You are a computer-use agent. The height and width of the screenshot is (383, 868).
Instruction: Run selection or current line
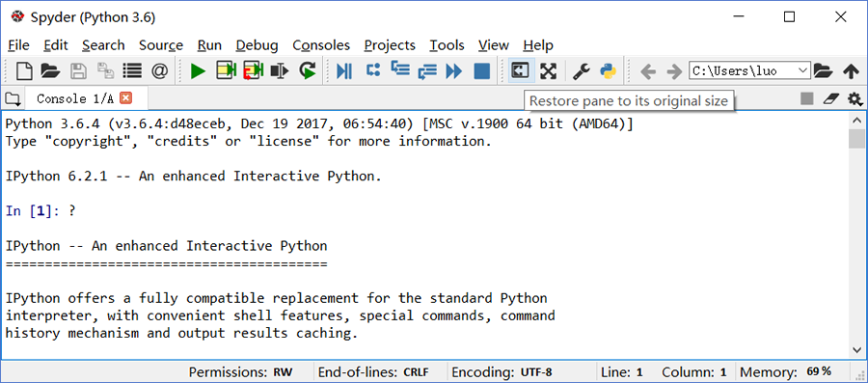(x=280, y=70)
